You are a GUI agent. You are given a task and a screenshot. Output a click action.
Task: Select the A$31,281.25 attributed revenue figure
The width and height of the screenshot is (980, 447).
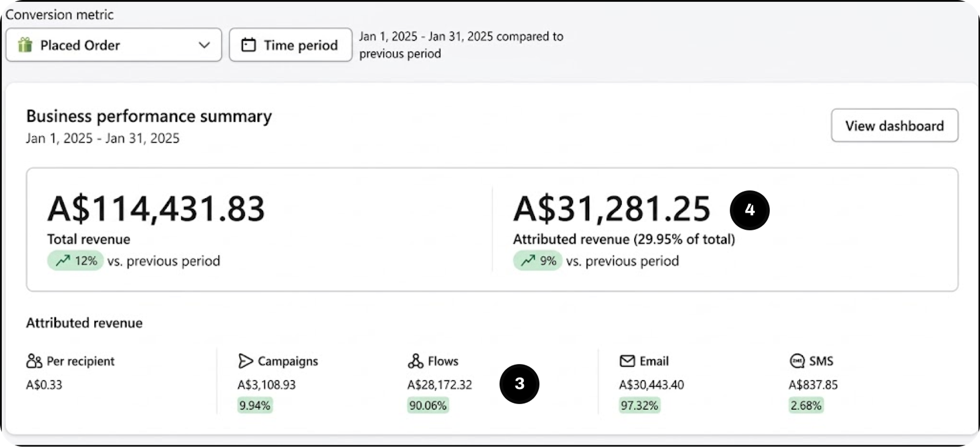[x=612, y=208]
